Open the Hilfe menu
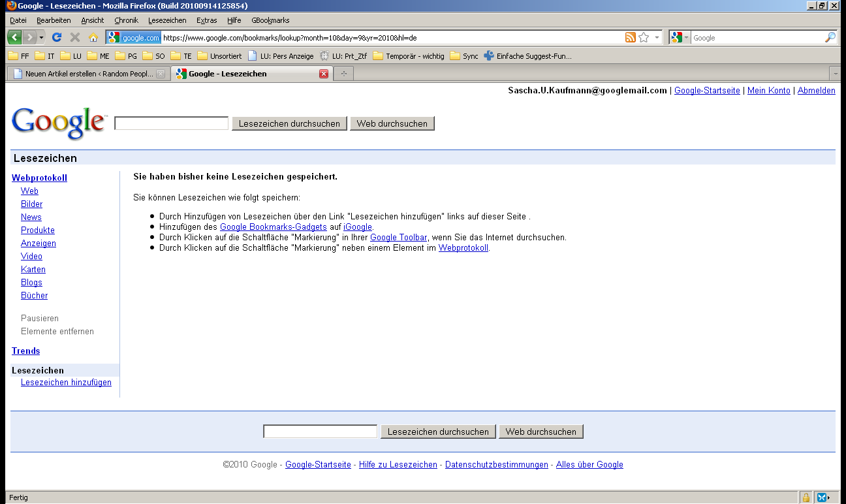This screenshot has height=504, width=846. (234, 20)
